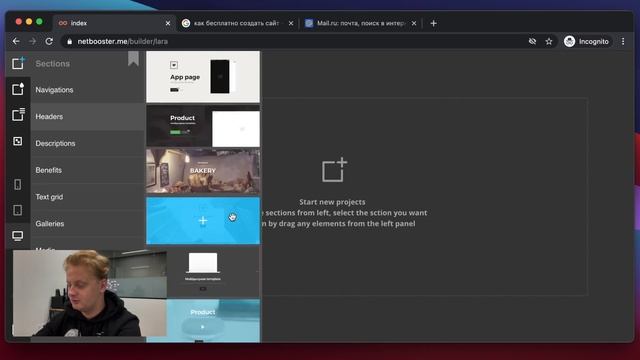Add the highlighted blue header template

203,221
